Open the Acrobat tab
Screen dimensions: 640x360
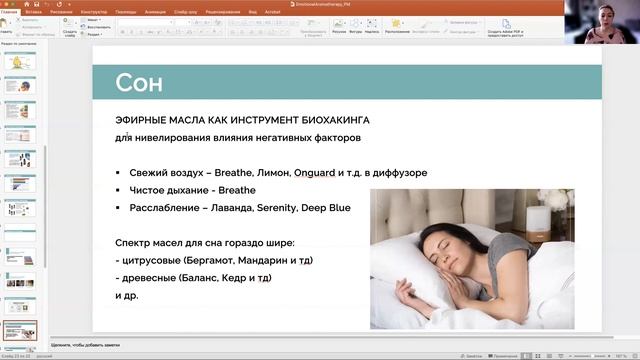tap(272, 12)
